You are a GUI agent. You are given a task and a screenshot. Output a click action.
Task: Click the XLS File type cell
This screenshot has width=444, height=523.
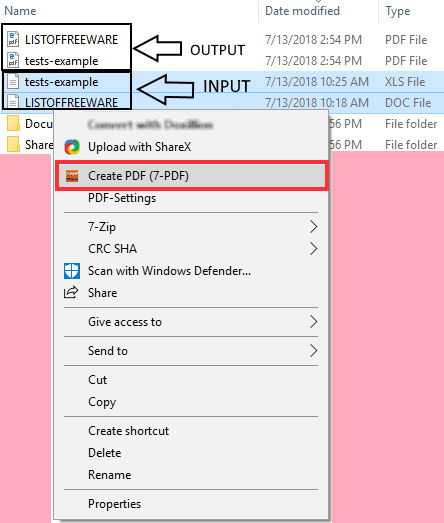[x=405, y=82]
